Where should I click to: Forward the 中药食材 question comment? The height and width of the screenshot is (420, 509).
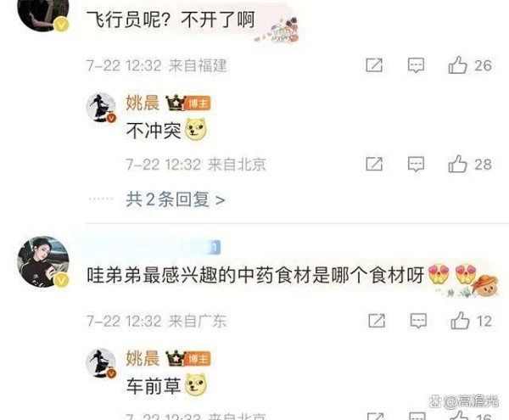[x=377, y=321]
